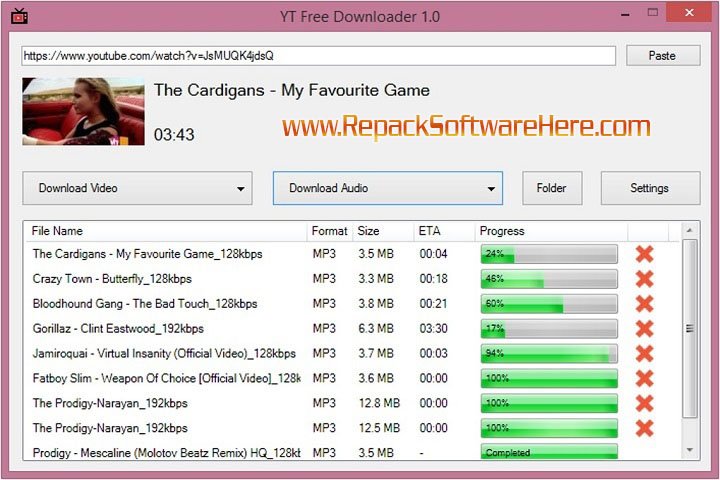Remove The Prodigy-Narayan 12.8 MB entry
Image resolution: width=720 pixels, height=480 pixels.
[x=645, y=403]
